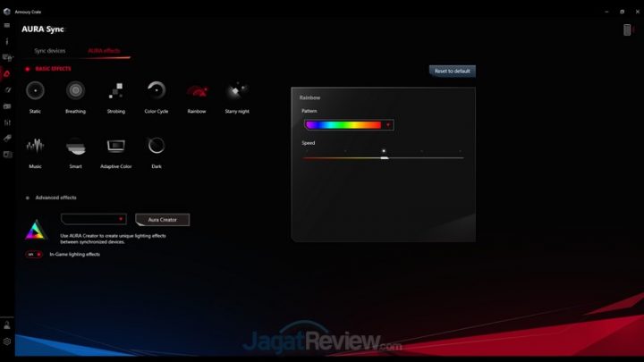Screen dimensions: 644x362
Task: Select the Basic Effects radio button
Action: (x=28, y=69)
